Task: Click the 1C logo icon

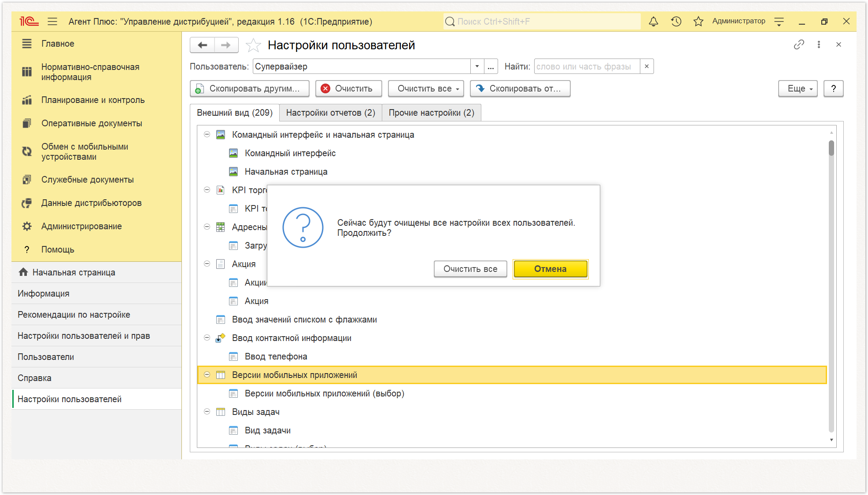Action: tap(29, 21)
